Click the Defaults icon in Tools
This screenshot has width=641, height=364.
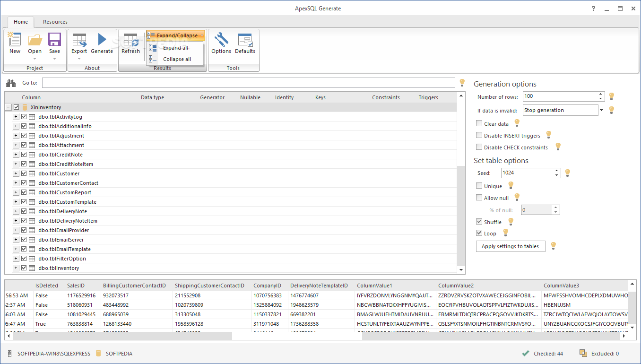point(245,40)
